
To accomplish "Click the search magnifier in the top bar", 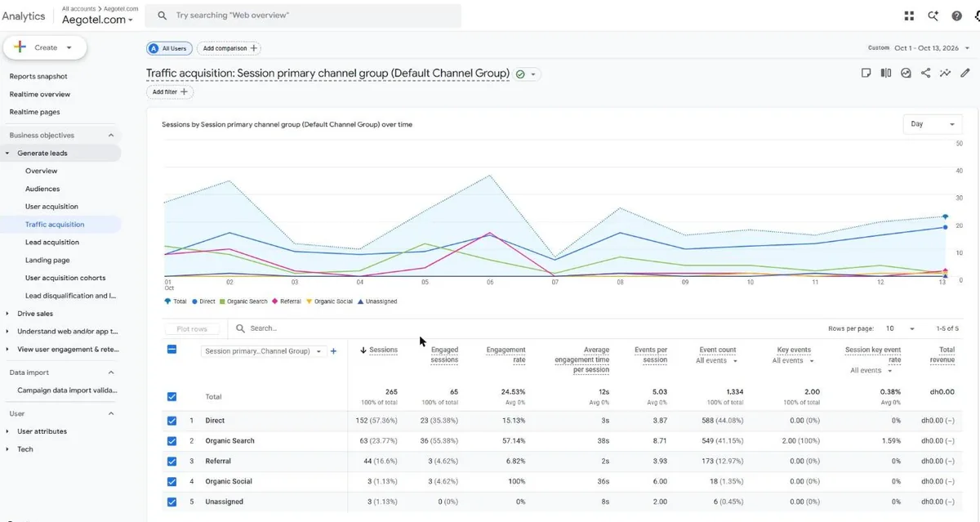I will [x=163, y=16].
